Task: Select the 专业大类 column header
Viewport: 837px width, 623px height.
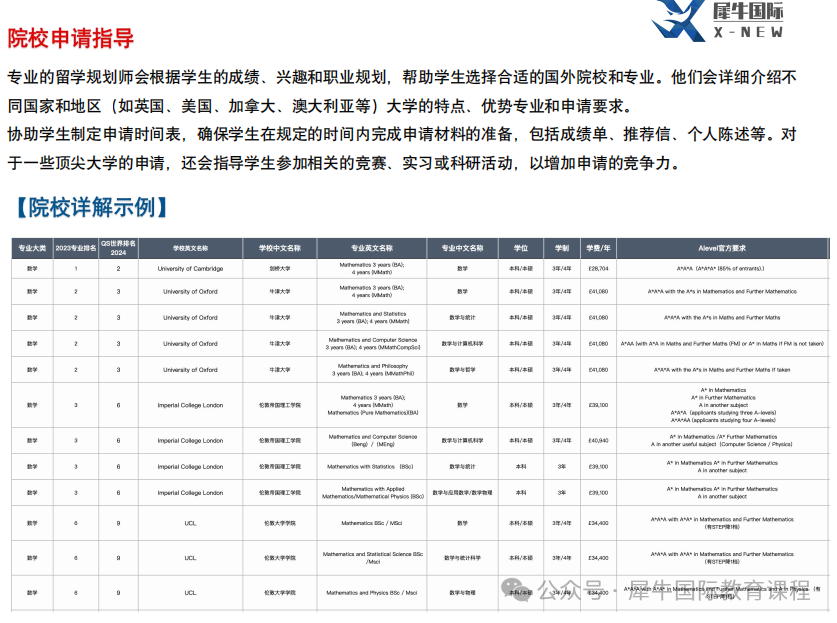Action: tap(31, 248)
